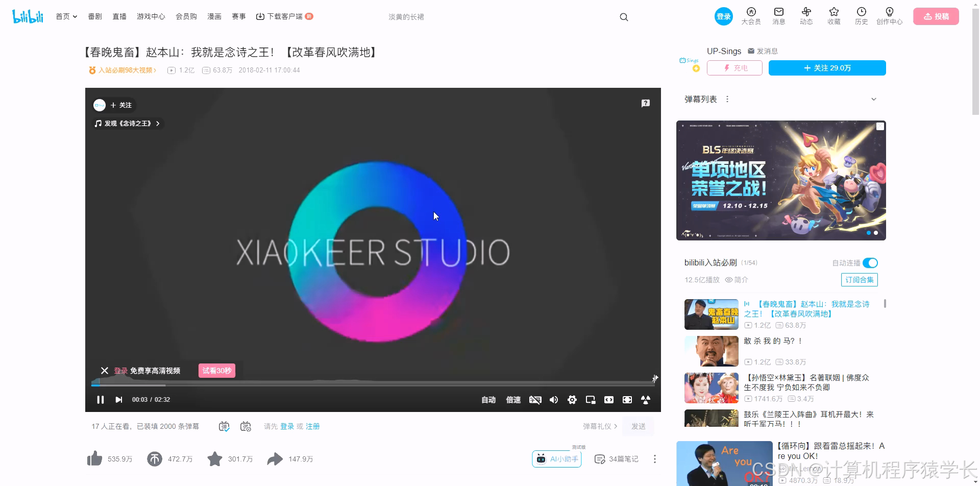Collapse the 弹幕列表 panel chevron
Screen dimensions: 980x486
874,99
